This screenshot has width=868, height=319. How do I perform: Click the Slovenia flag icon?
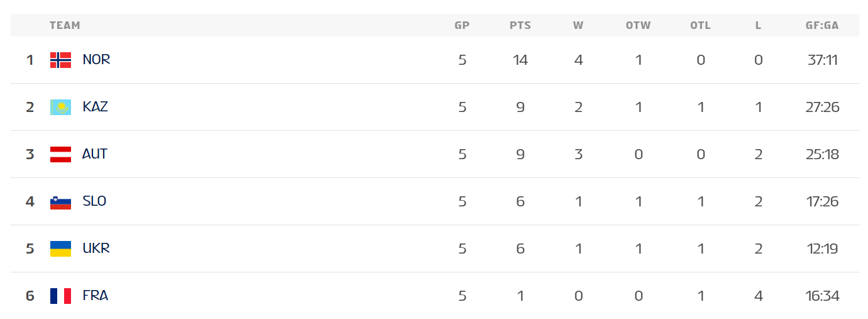60,201
